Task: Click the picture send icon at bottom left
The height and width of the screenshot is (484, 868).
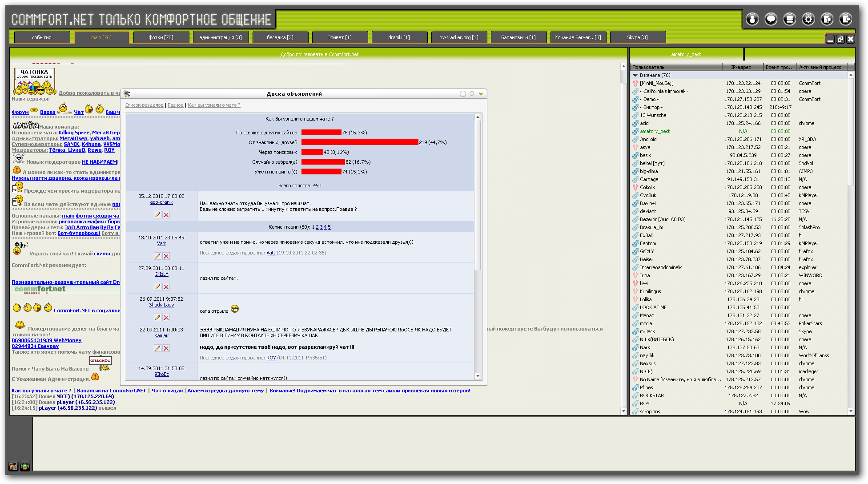Action: pyautogui.click(x=13, y=466)
